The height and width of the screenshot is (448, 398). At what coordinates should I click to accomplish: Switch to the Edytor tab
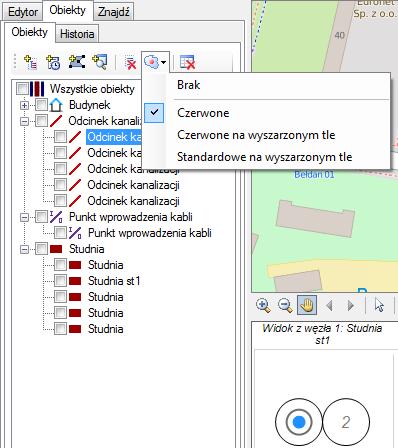[23, 12]
